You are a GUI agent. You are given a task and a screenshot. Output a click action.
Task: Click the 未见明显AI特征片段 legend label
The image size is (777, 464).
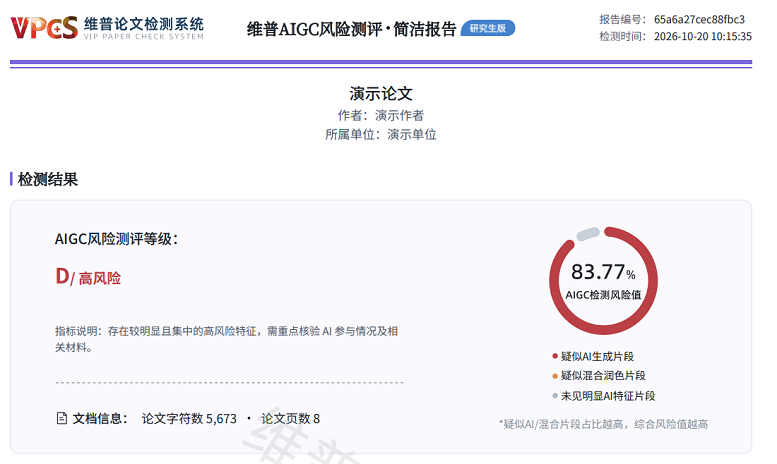click(608, 396)
